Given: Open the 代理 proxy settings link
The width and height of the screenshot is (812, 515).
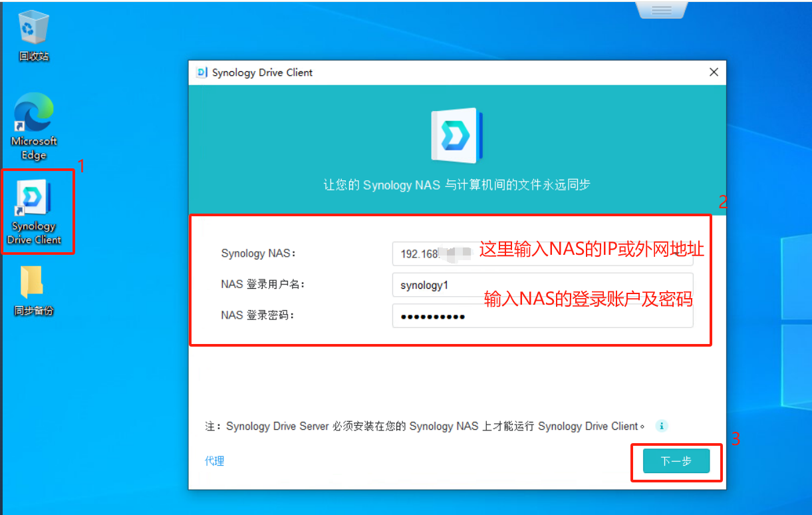Looking at the screenshot, I should pyautogui.click(x=214, y=460).
